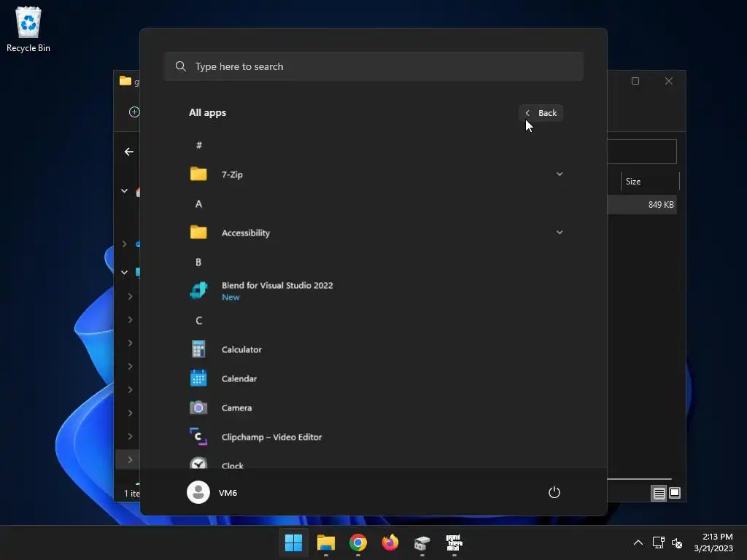
Task: Open the 7-Zip folder icon
Action: (x=198, y=174)
